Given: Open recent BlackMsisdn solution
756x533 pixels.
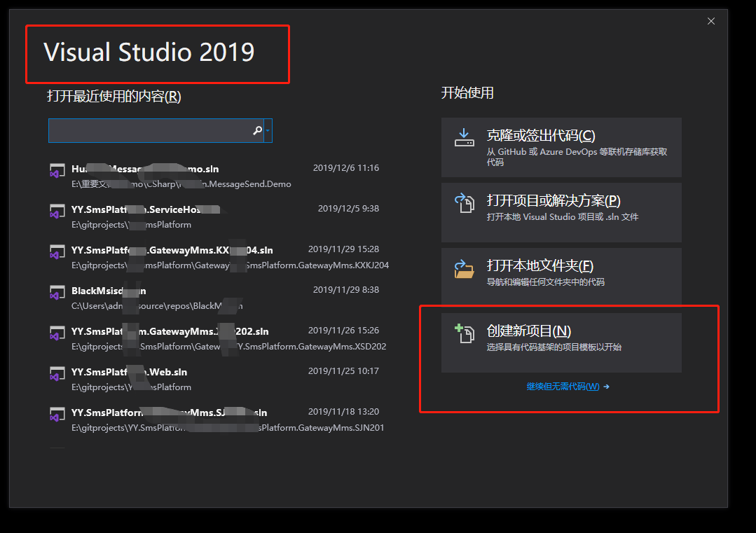Looking at the screenshot, I should [x=219, y=298].
